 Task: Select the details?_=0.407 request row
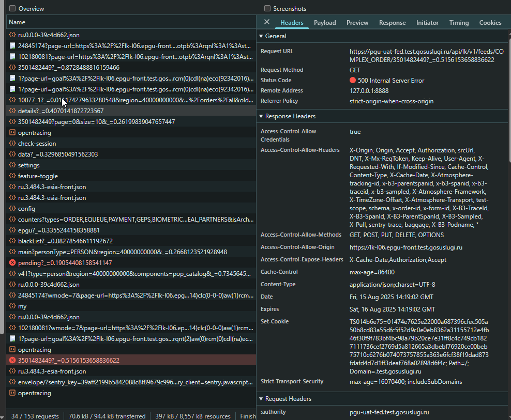[131, 111]
